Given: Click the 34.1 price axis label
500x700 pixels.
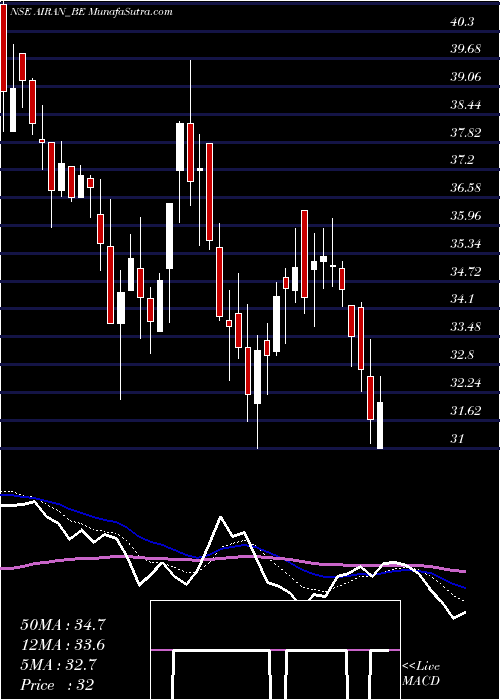Looking at the screenshot, I should [x=462, y=299].
